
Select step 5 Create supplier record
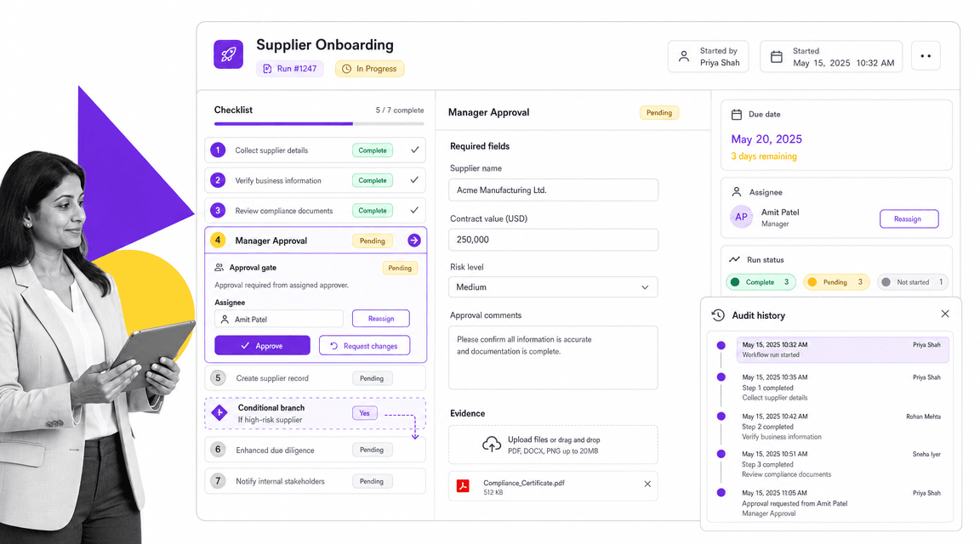pyautogui.click(x=315, y=378)
